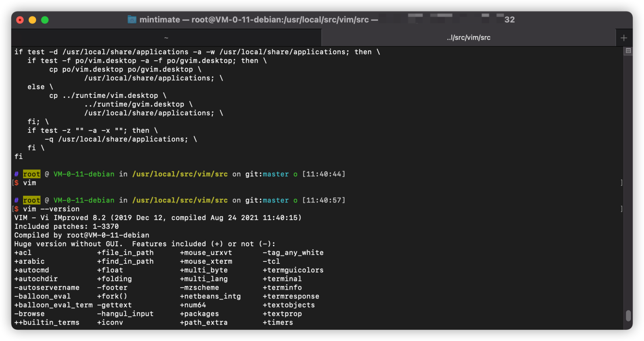Click the '+fork()' feature entry
This screenshot has height=341, width=644.
pos(112,296)
